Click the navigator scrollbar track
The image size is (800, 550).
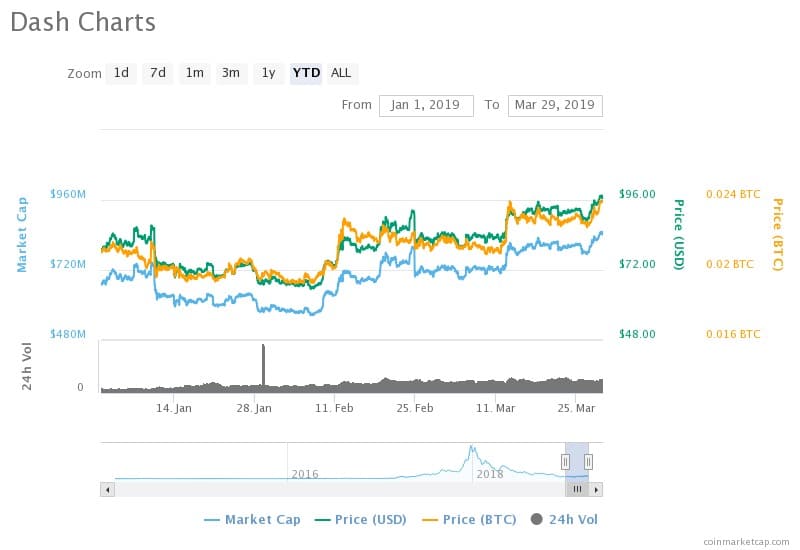tap(339, 490)
